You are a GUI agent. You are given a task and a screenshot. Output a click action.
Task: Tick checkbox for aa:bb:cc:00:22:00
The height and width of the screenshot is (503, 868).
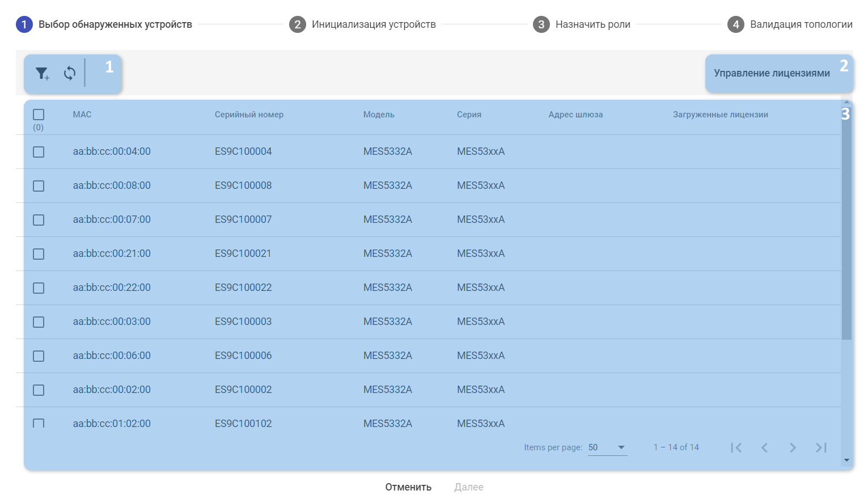pos(39,288)
